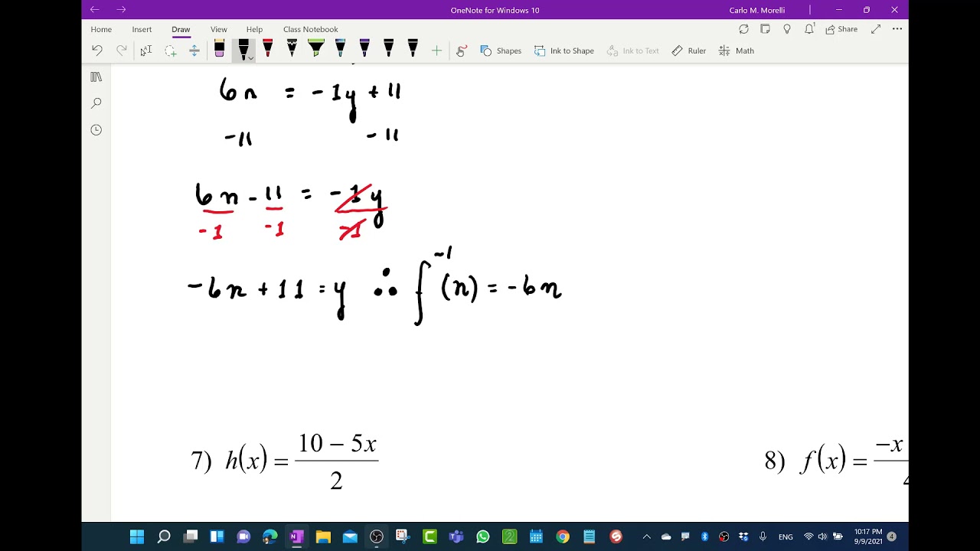The image size is (980, 551).
Task: Open File Explorer from the taskbar
Action: coord(323,536)
